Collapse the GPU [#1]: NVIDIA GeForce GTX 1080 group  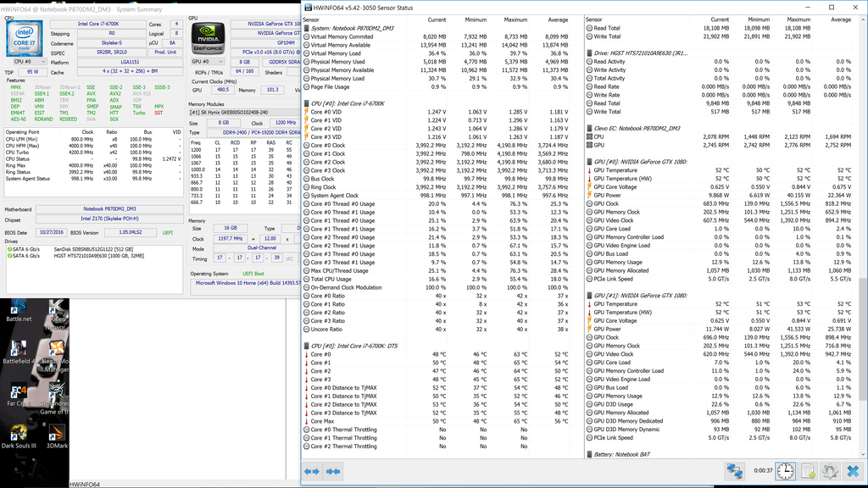pyautogui.click(x=589, y=296)
